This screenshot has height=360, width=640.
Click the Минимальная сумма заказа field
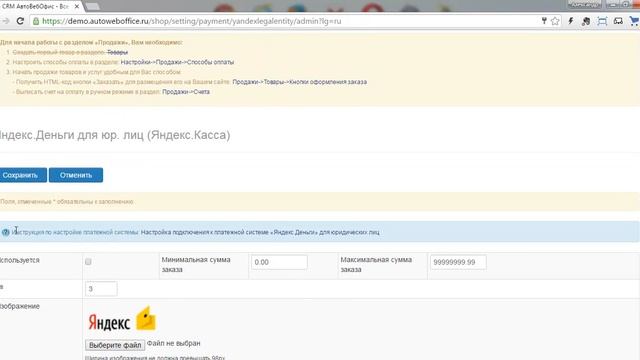tap(279, 262)
